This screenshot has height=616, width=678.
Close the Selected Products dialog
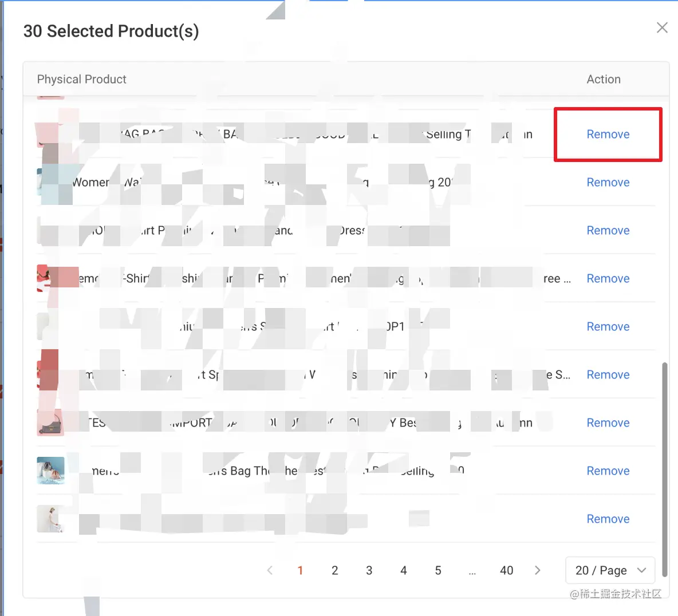pos(662,27)
